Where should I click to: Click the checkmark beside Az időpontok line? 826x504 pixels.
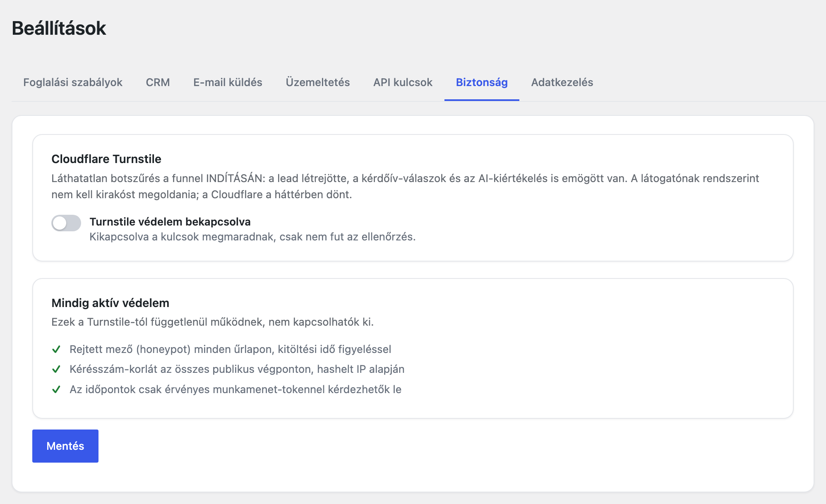click(56, 389)
